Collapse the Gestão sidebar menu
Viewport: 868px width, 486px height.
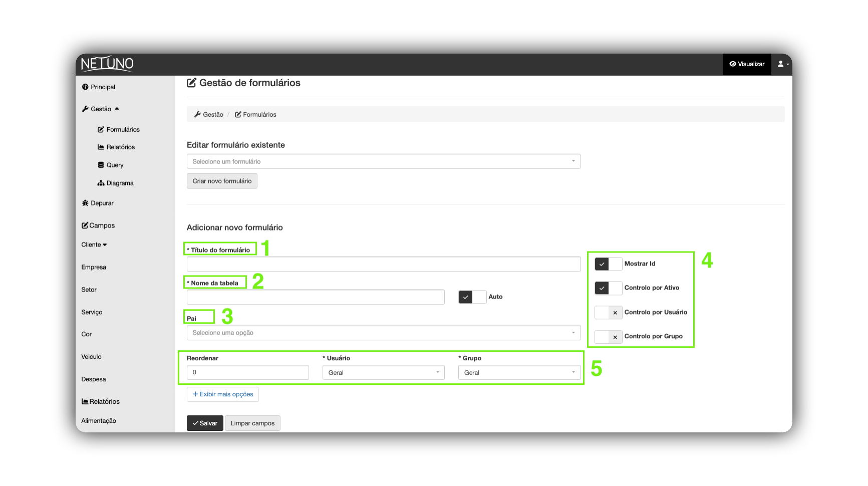point(101,109)
